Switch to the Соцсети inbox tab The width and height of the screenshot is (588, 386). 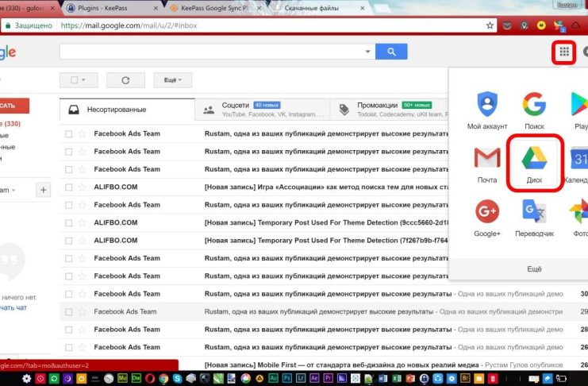pyautogui.click(x=263, y=110)
